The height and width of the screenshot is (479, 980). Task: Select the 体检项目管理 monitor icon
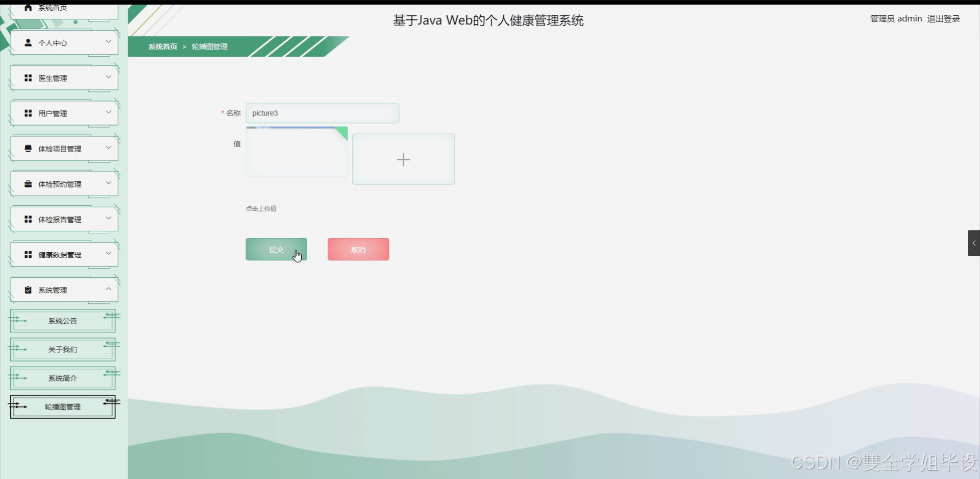pyautogui.click(x=28, y=148)
